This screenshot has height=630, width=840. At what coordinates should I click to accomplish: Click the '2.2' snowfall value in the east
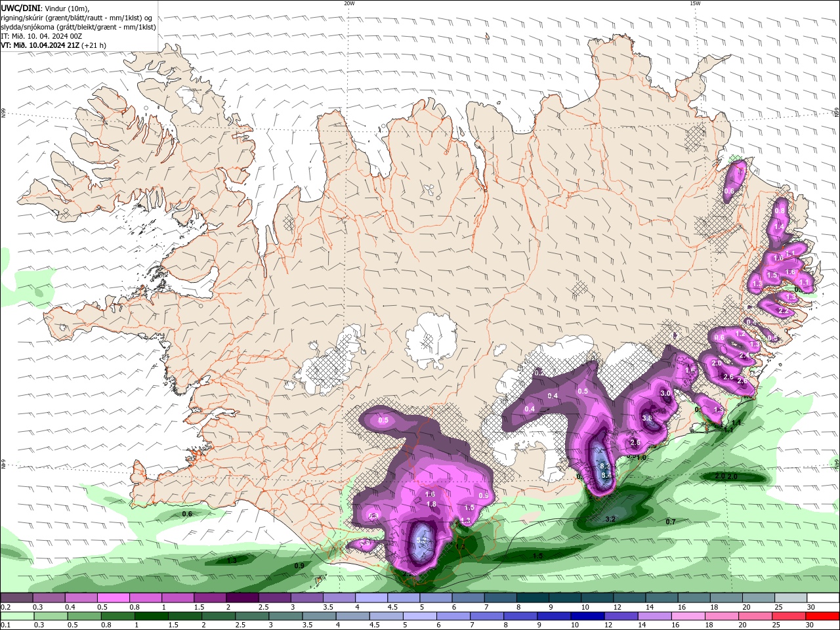[782, 310]
